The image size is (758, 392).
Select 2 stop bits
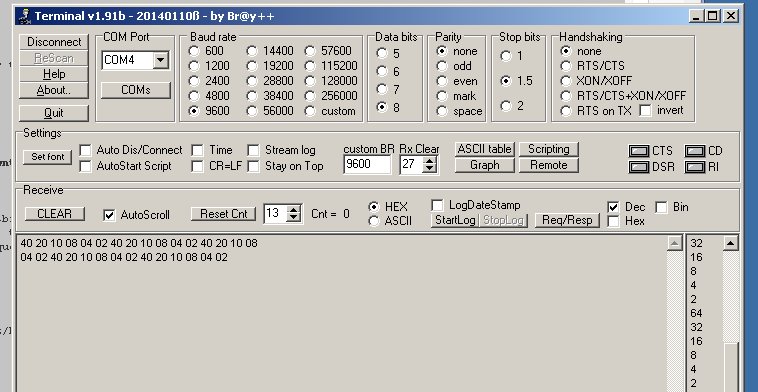[x=506, y=105]
